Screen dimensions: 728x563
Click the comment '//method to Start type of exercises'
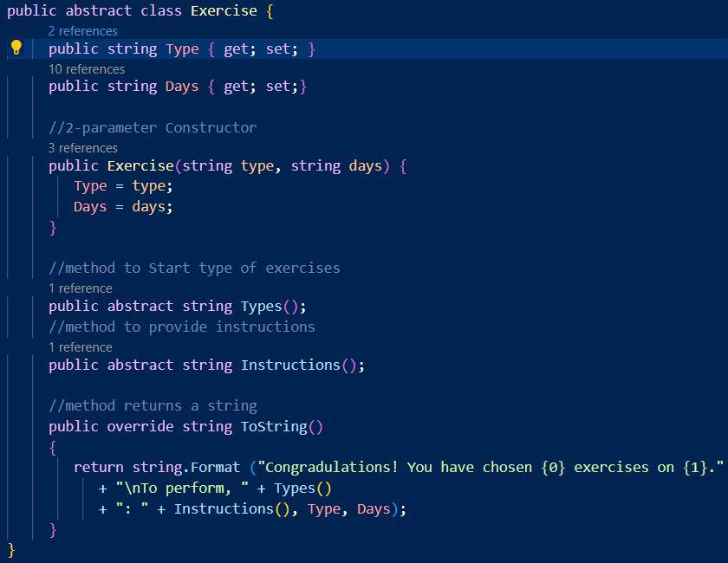point(194,268)
